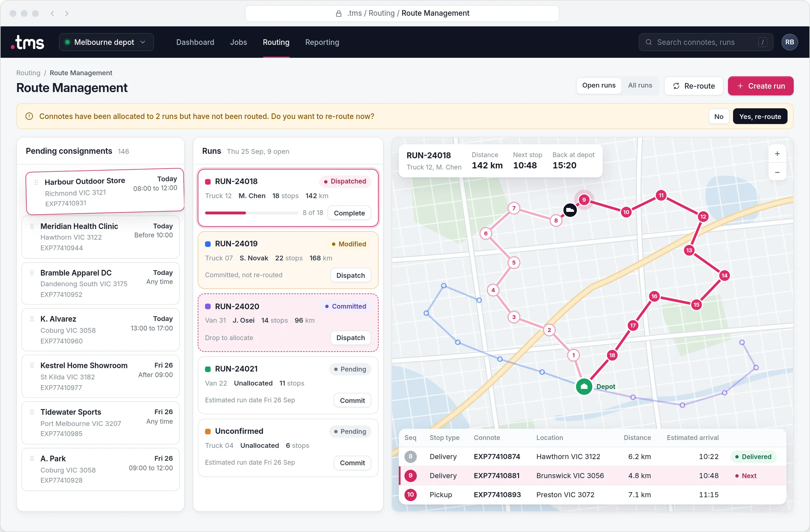Click the Routing breadcrumb link
Viewport: 810px width, 532px height.
[x=28, y=73]
